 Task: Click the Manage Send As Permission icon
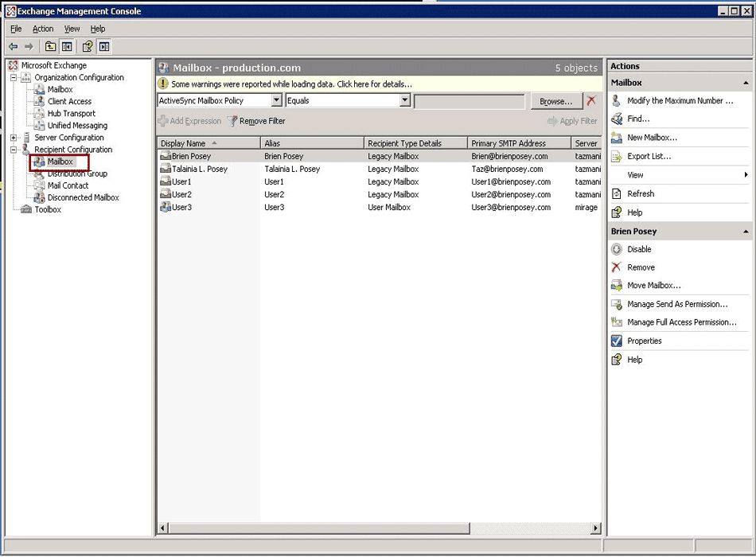pyautogui.click(x=616, y=304)
